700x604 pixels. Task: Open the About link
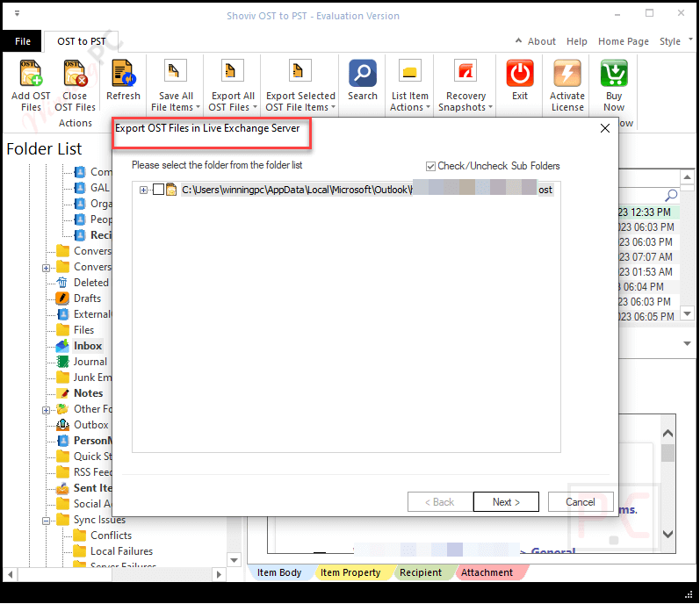(x=542, y=41)
